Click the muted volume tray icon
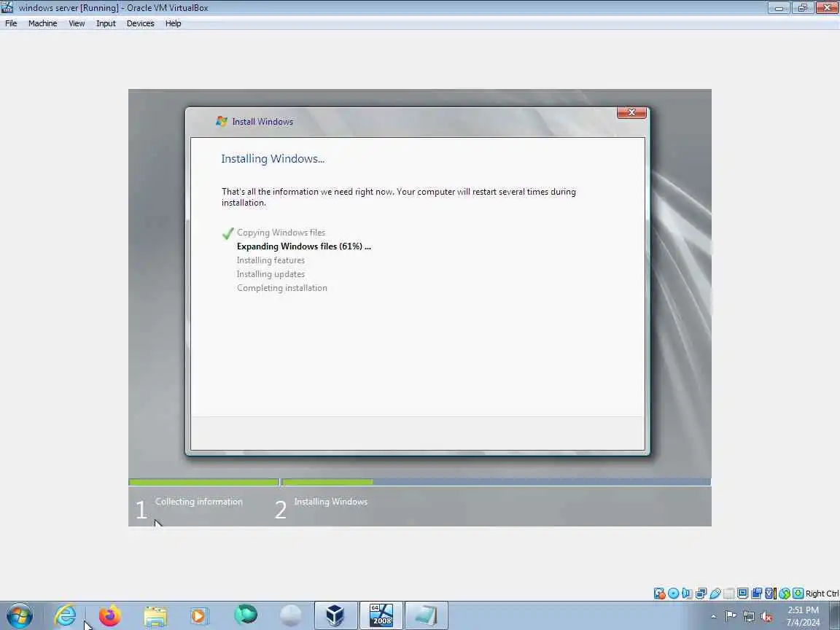Viewport: 840px width, 630px height. pyautogui.click(x=766, y=616)
